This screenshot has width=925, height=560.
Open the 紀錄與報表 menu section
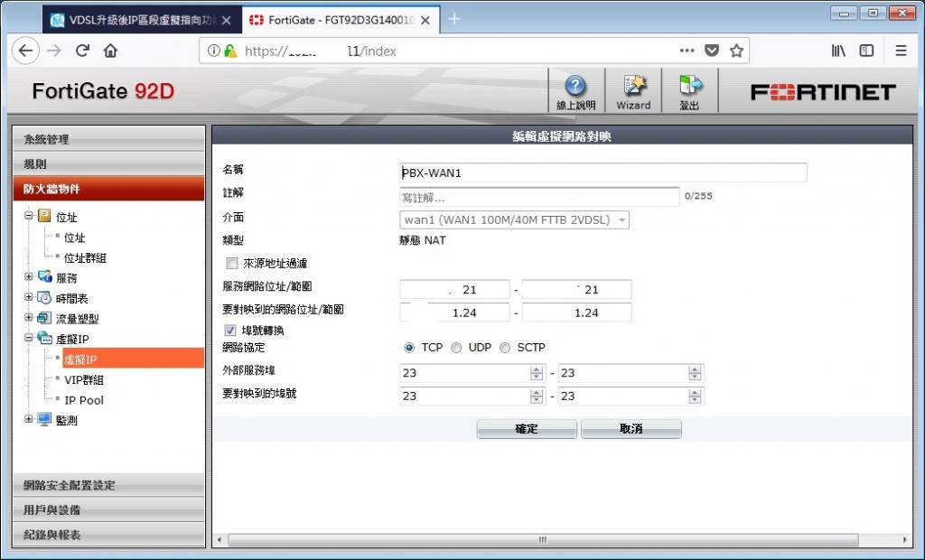pyautogui.click(x=109, y=535)
